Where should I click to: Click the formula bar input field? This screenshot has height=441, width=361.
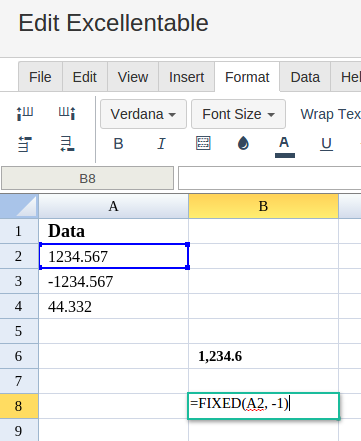click(x=269, y=178)
